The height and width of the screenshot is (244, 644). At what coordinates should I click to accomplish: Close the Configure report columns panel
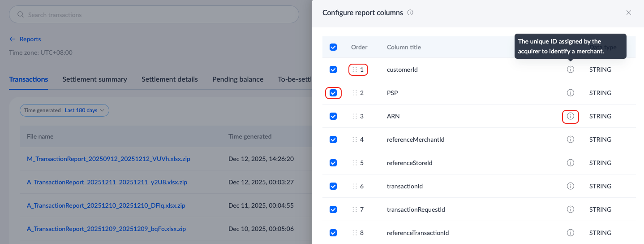[628, 13]
